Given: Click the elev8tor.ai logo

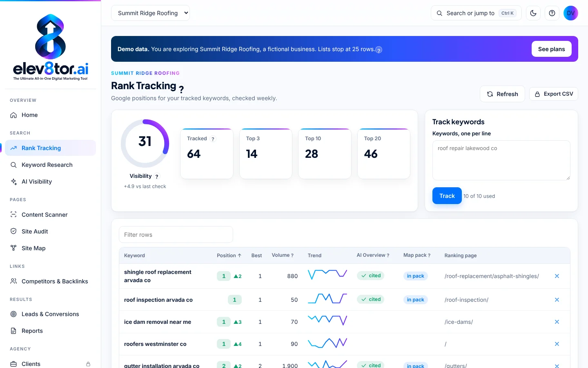Looking at the screenshot, I should click(x=50, y=47).
